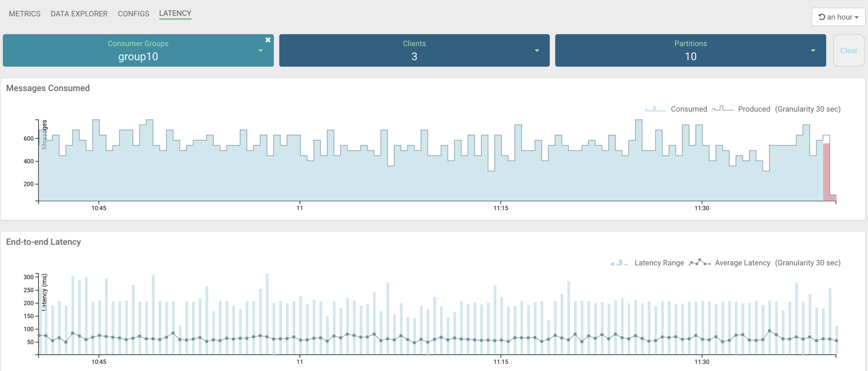Go to the CONFIGS tab
Screen dimensions: 868x371
pyautogui.click(x=133, y=14)
